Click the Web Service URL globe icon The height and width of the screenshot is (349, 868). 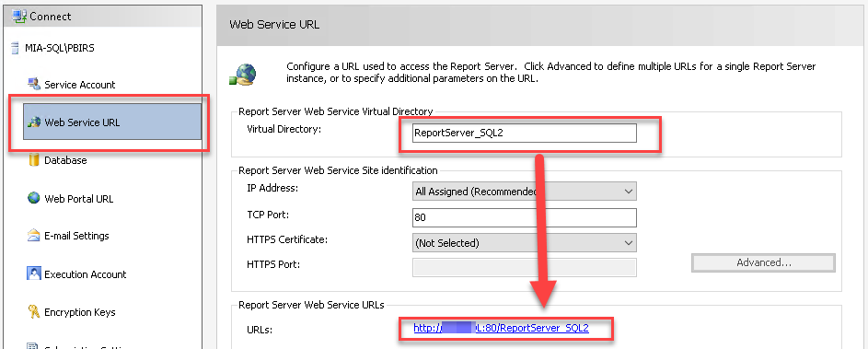tap(34, 122)
